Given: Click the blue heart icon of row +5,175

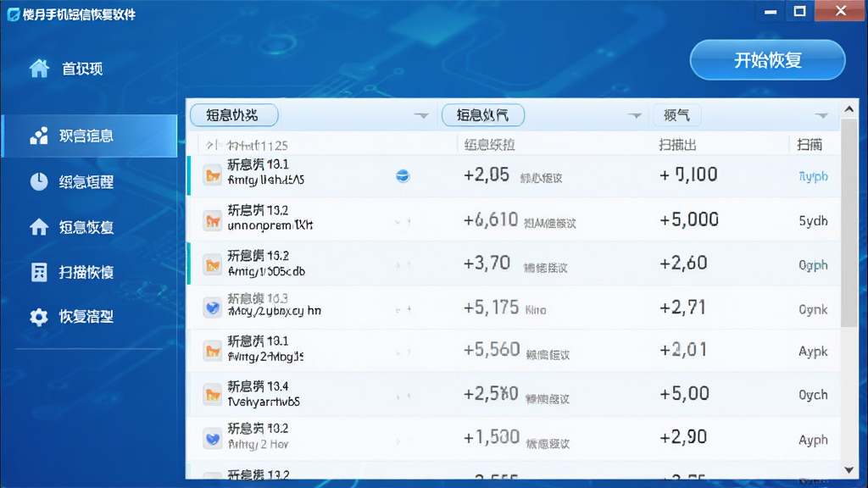Looking at the screenshot, I should [x=213, y=307].
